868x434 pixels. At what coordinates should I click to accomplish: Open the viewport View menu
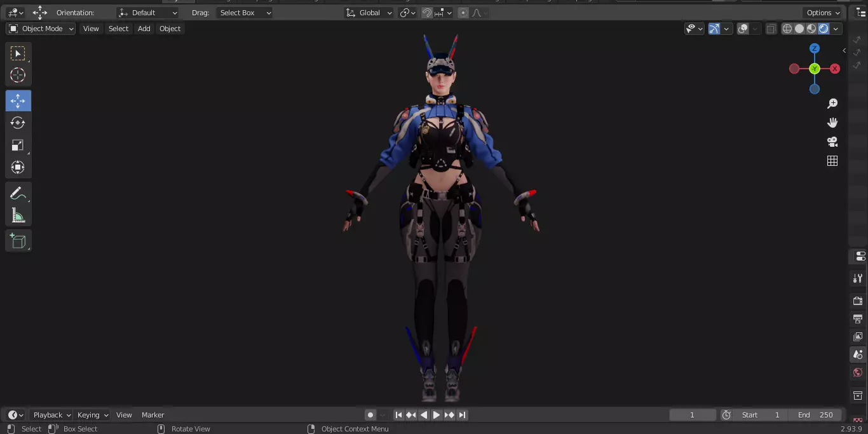click(91, 29)
